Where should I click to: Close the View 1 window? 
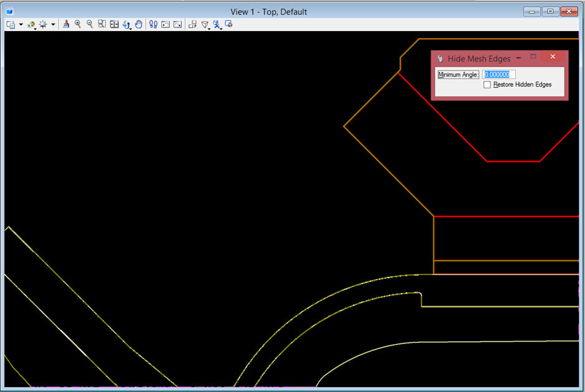point(569,12)
